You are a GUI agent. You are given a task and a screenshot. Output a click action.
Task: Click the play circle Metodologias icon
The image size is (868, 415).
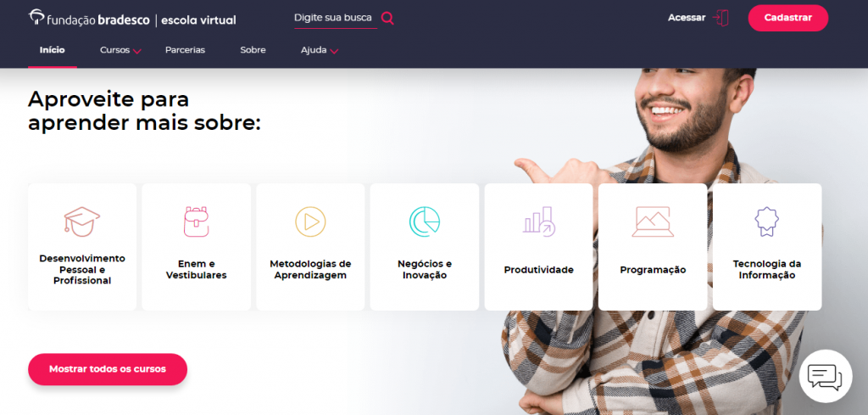[310, 222]
